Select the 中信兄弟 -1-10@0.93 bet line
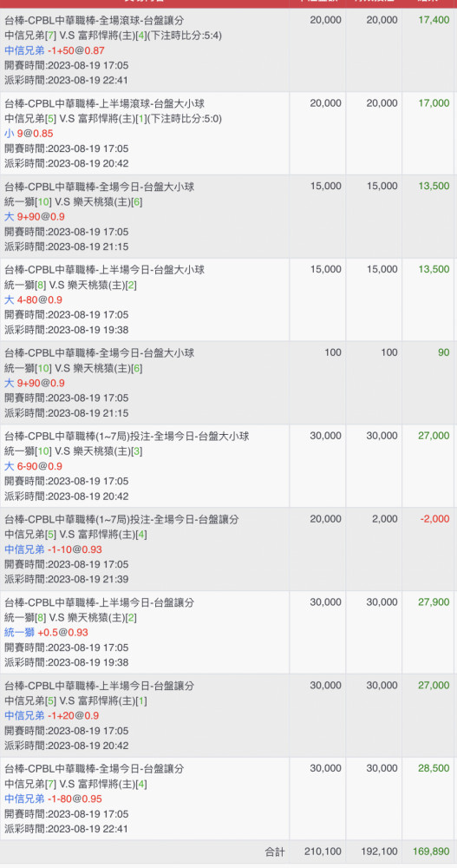 (53, 549)
